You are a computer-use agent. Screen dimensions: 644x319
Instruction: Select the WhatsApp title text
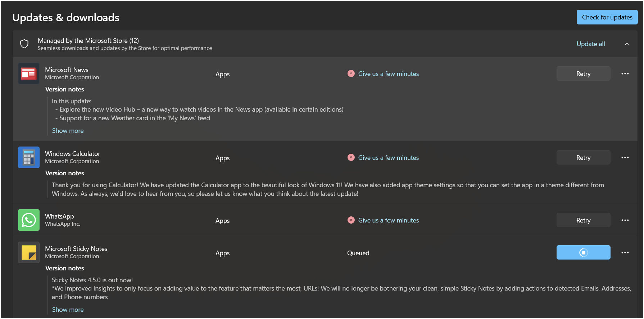(x=59, y=216)
